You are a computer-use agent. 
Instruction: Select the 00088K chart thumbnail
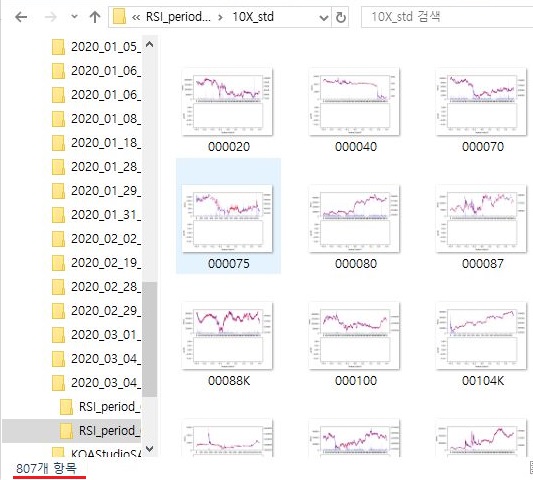pos(227,336)
